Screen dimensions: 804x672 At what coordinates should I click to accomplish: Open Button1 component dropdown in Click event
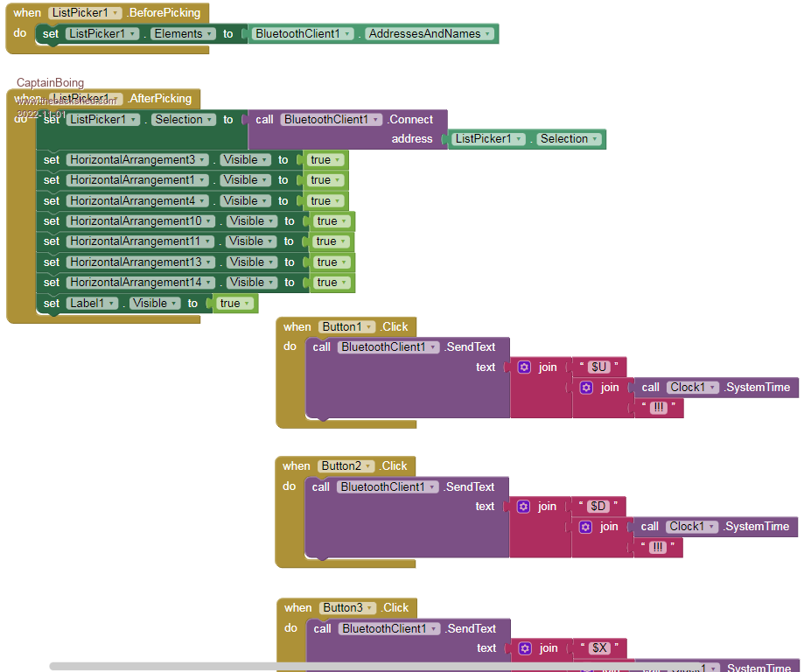[369, 327]
